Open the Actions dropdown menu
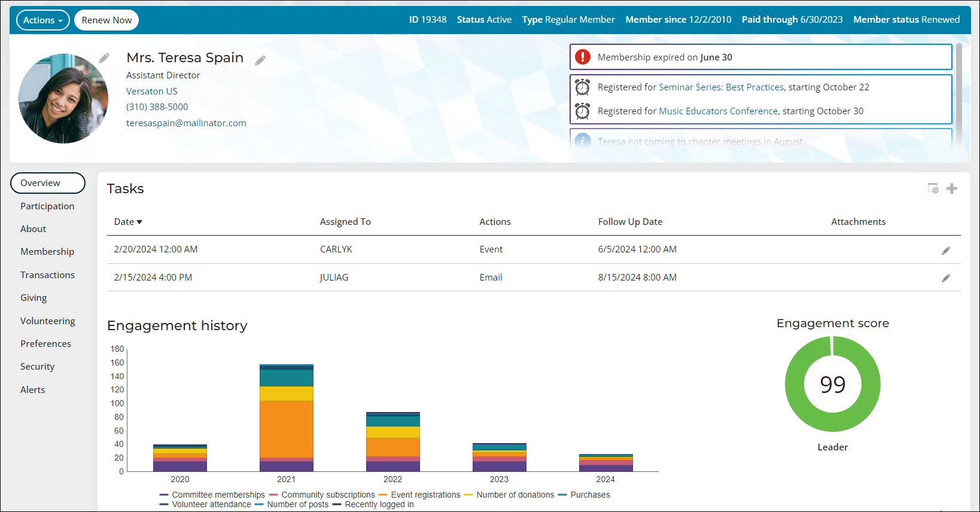Image resolution: width=980 pixels, height=512 pixels. pos(42,20)
